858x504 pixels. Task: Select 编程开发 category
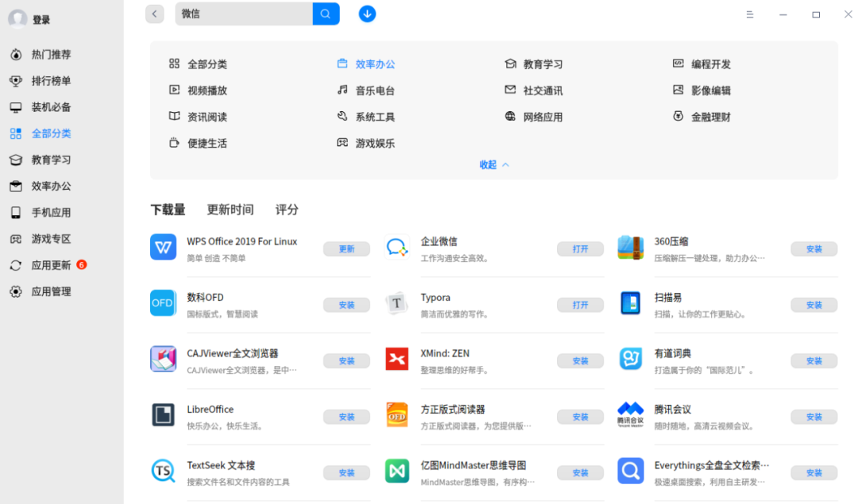coord(701,64)
